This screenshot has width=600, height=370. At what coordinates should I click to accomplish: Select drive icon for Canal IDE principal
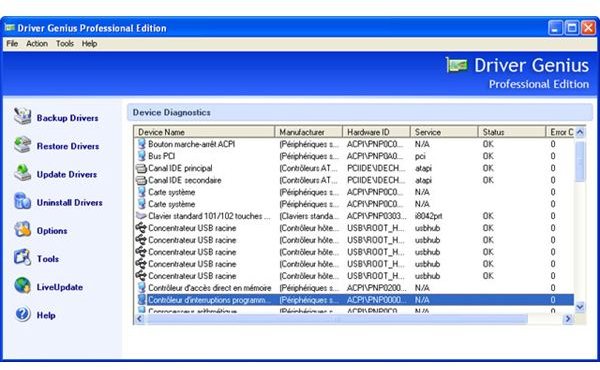tap(141, 168)
